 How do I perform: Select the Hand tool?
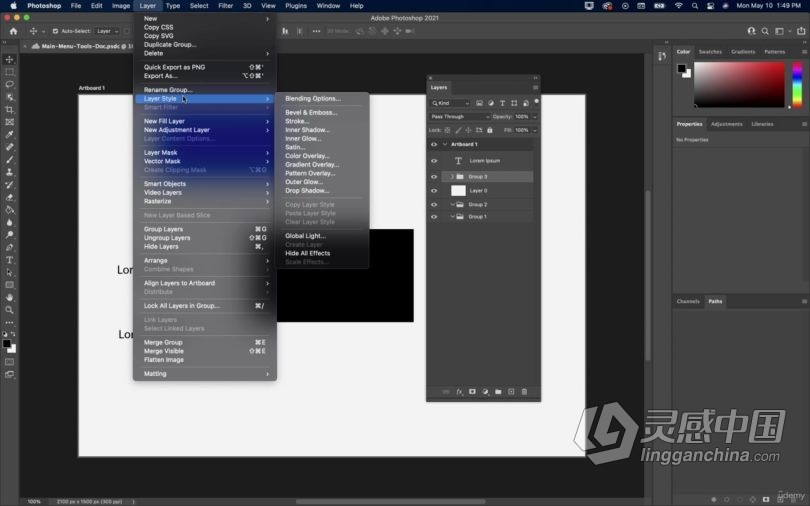click(9, 297)
